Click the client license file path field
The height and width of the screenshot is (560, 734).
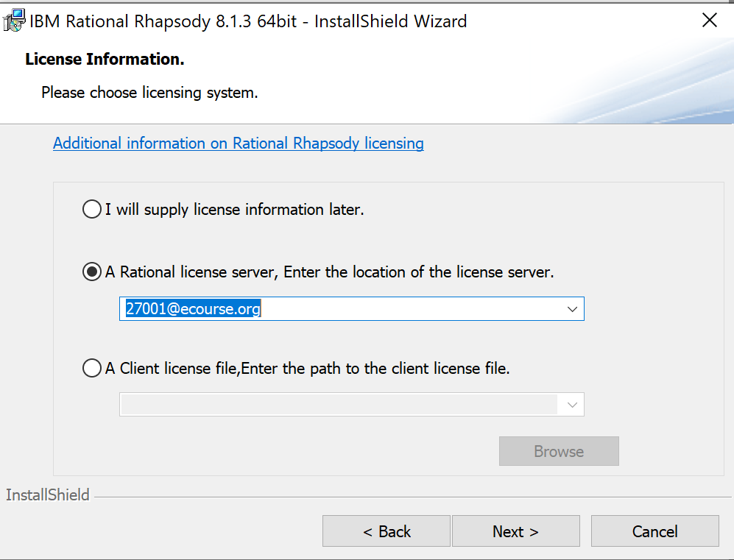(339, 405)
